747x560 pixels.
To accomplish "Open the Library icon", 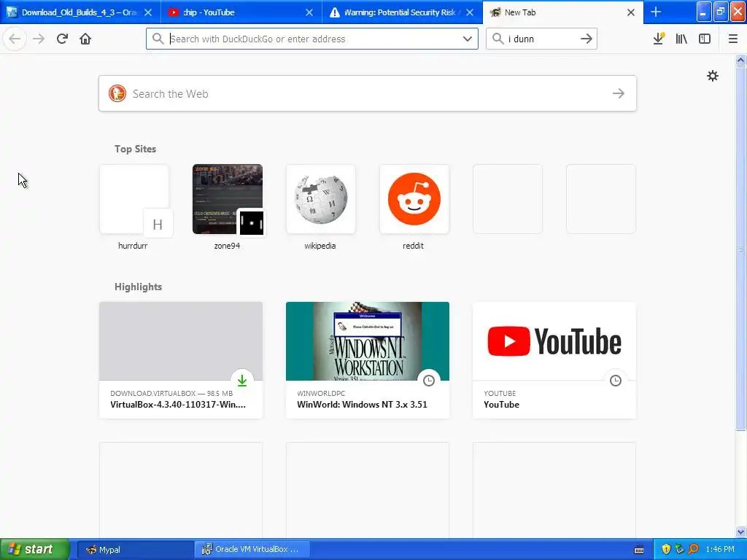I will tap(681, 39).
